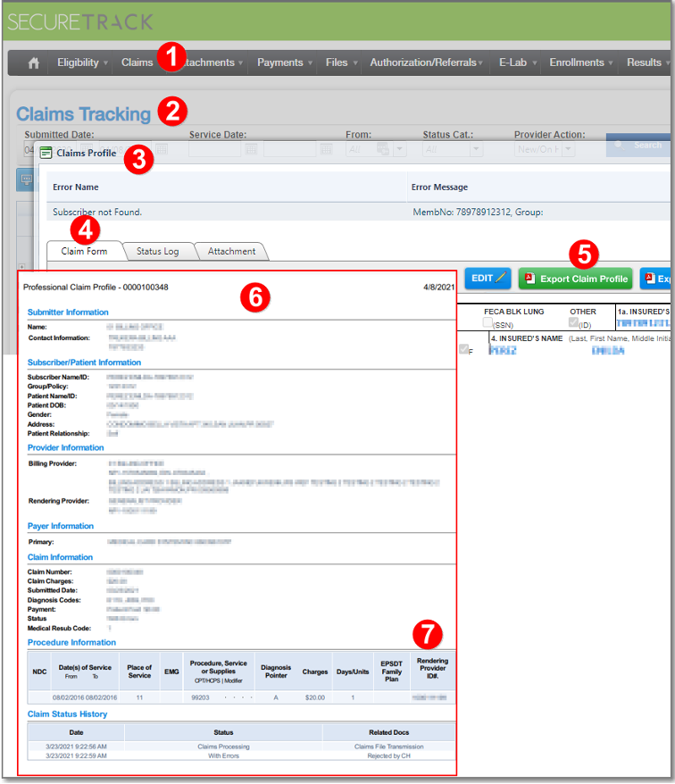Click the PDF icon on Export Claim Profile

[529, 279]
